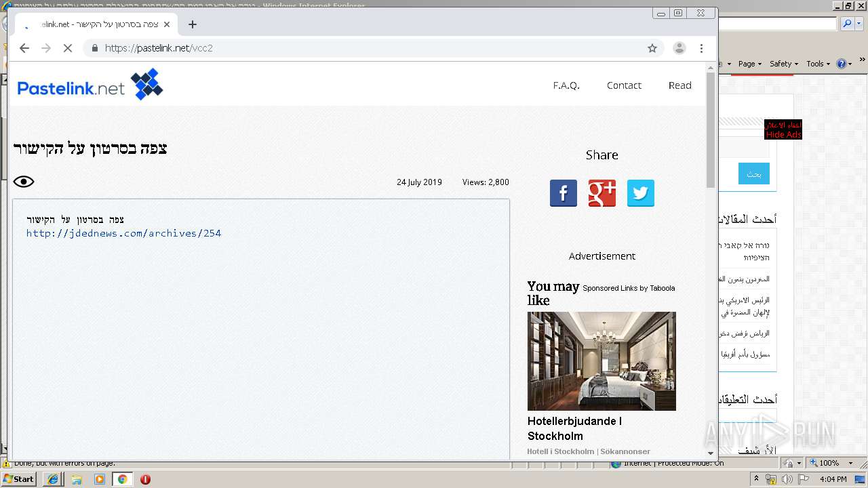Click the scrollbar down arrow in Chrome

[x=711, y=453]
